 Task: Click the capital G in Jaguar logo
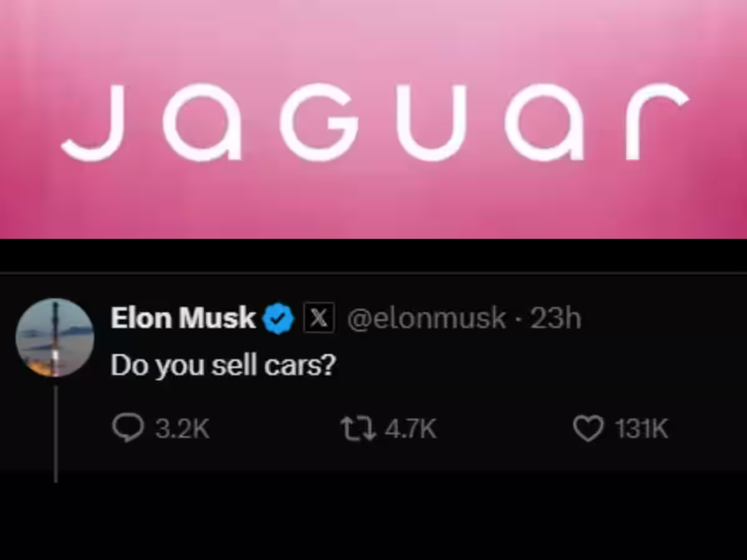[x=319, y=122]
